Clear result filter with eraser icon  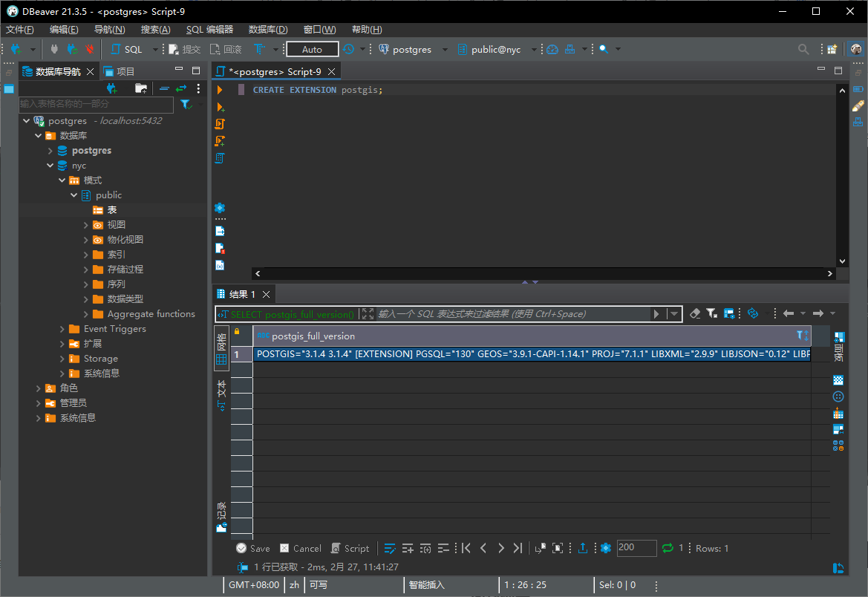695,314
